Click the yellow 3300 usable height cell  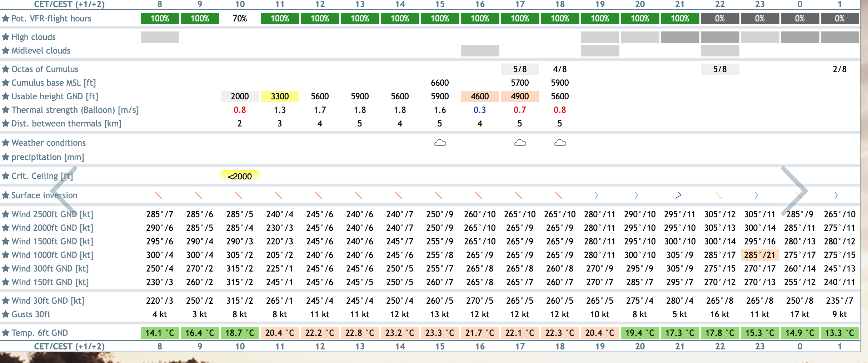click(280, 96)
